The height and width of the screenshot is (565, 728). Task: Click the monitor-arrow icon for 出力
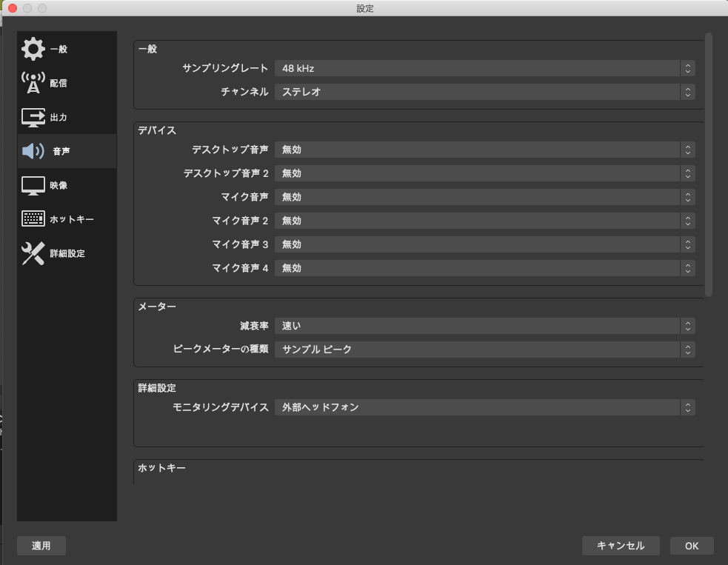[33, 117]
